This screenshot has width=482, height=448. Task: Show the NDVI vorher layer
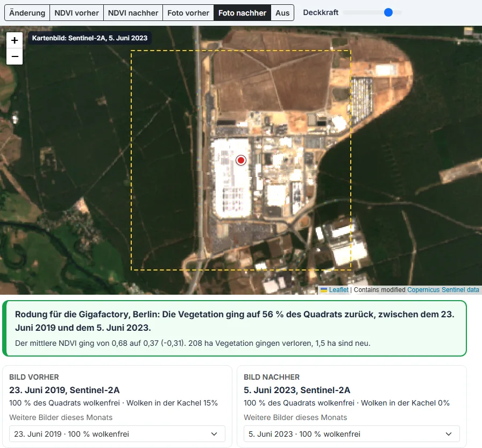tap(76, 13)
